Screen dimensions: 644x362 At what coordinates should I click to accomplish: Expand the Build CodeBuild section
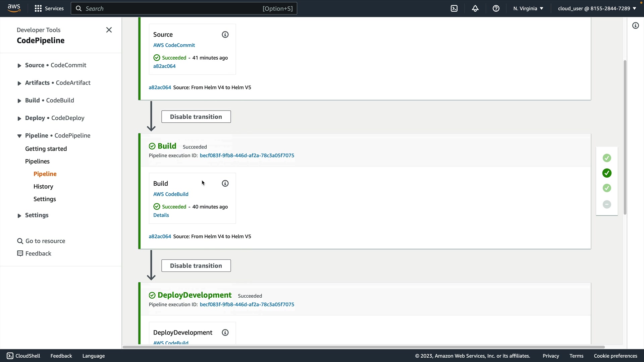19,101
